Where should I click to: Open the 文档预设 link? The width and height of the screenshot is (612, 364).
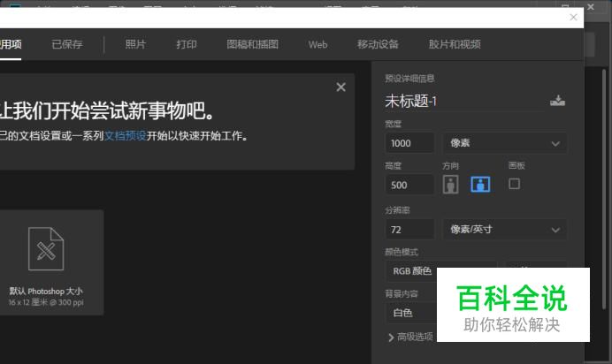click(126, 136)
